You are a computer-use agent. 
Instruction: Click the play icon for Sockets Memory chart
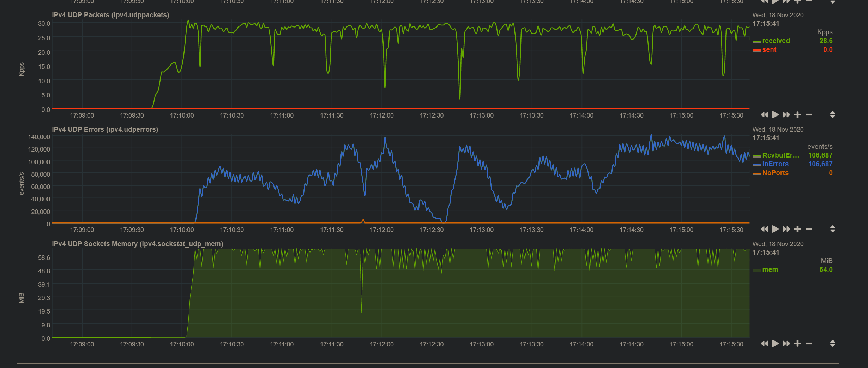pyautogui.click(x=775, y=344)
